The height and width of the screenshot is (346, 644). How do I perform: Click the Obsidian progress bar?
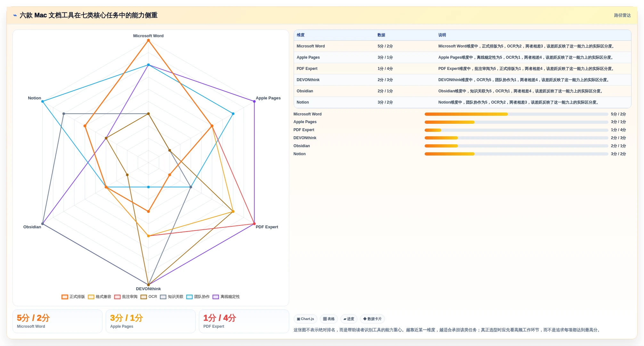(x=516, y=146)
